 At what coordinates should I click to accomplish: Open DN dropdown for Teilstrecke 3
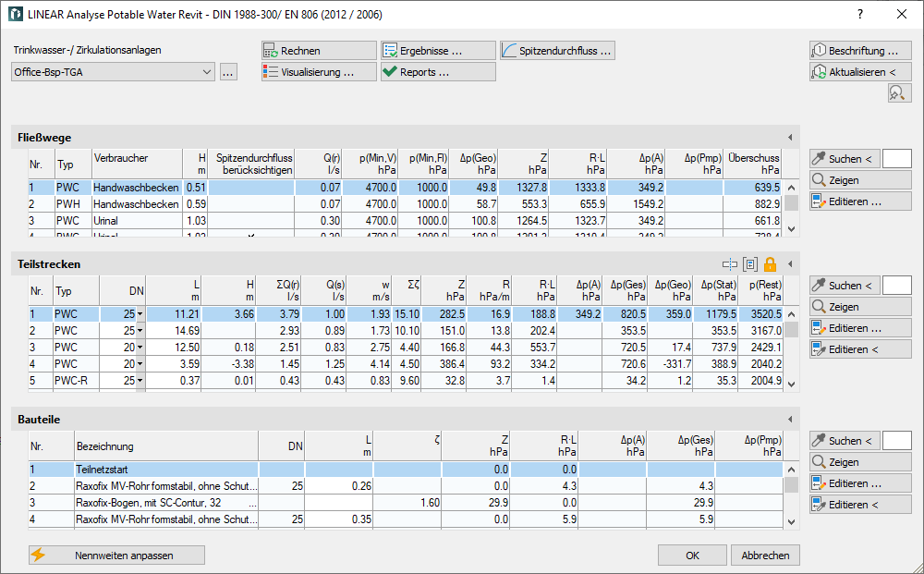[x=140, y=348]
